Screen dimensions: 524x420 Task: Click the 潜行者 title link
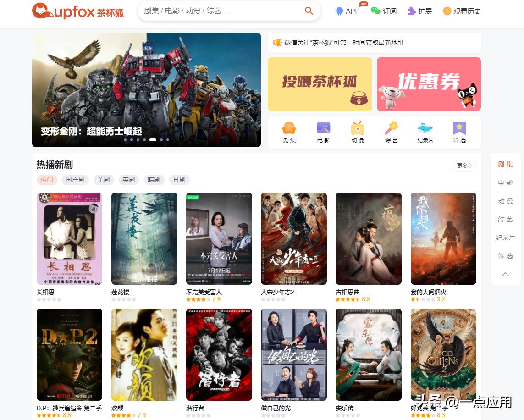pyautogui.click(x=195, y=408)
